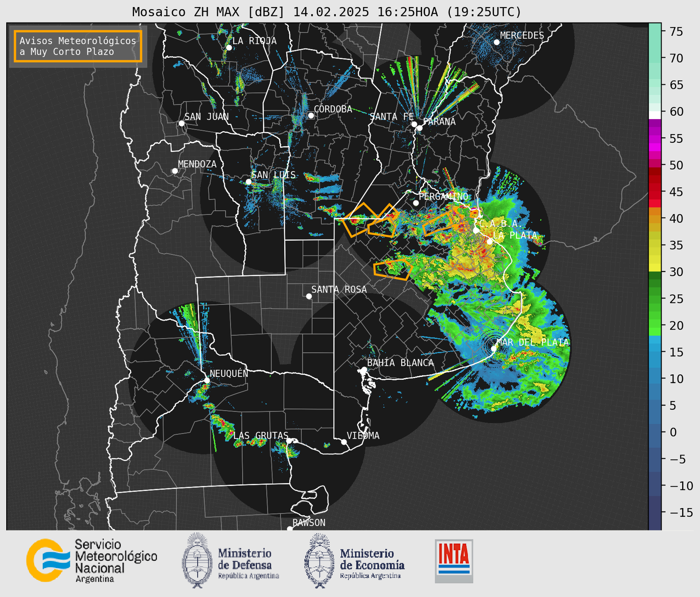
Task: Click the MAR DEL PLATA city label
Action: pos(533,343)
